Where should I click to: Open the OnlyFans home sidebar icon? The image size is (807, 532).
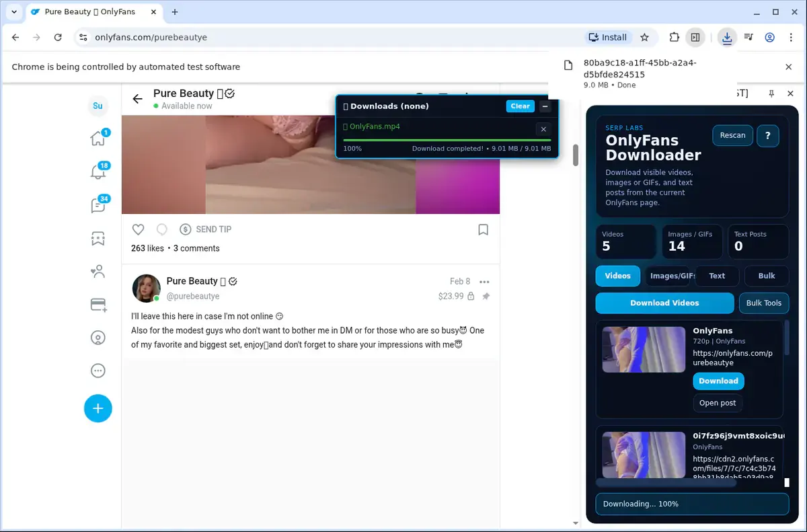[x=98, y=139]
